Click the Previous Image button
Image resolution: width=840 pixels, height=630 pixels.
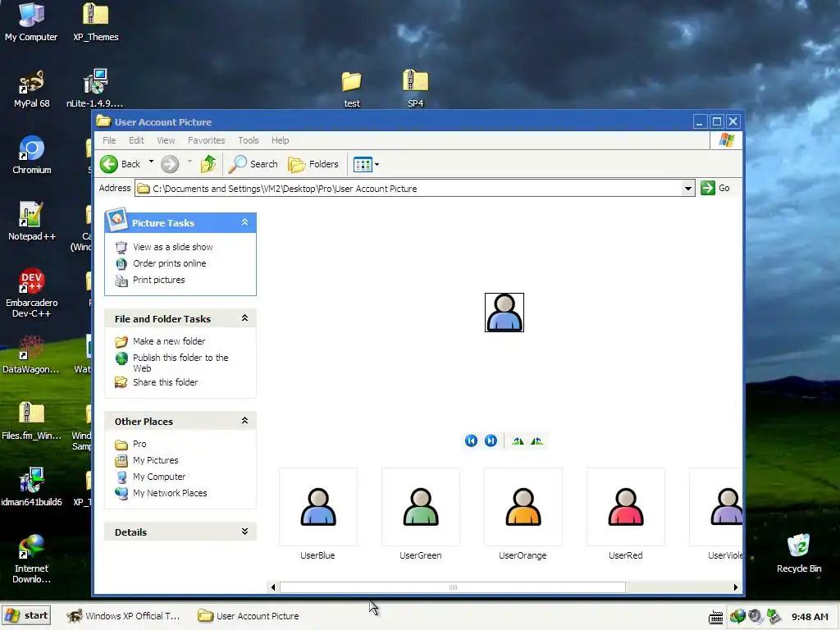pyautogui.click(x=471, y=441)
